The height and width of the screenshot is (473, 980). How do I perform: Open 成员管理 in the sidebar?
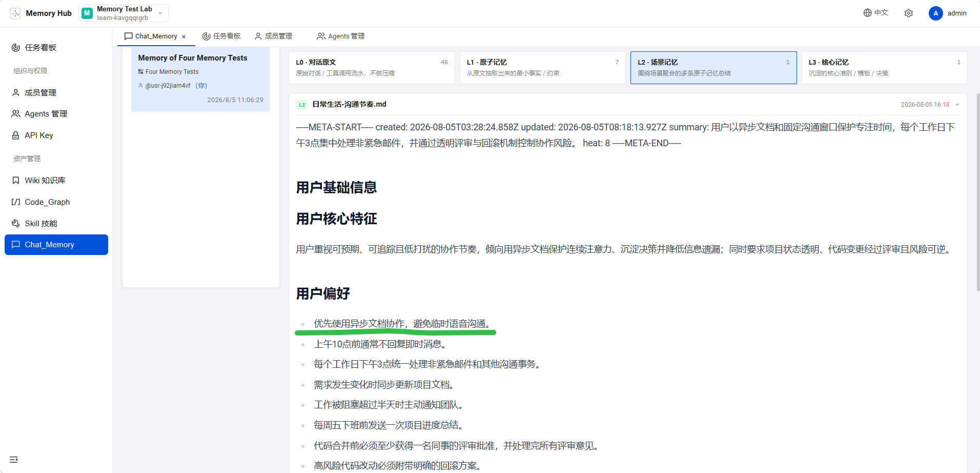56,93
